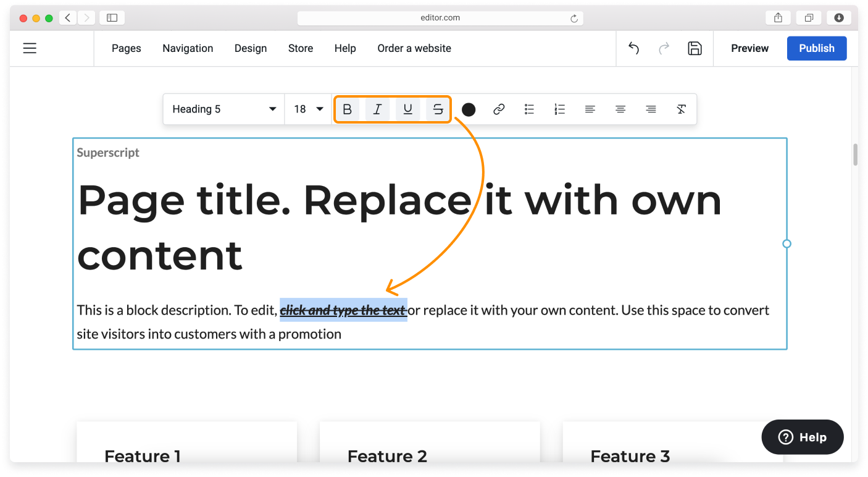The width and height of the screenshot is (868, 477).
Task: Open the Store menu
Action: coord(301,48)
